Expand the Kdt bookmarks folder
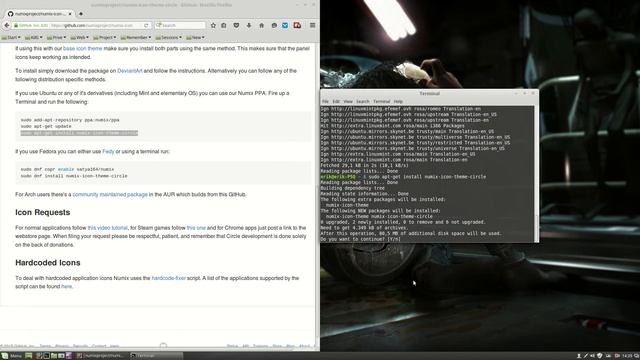 coord(33,38)
